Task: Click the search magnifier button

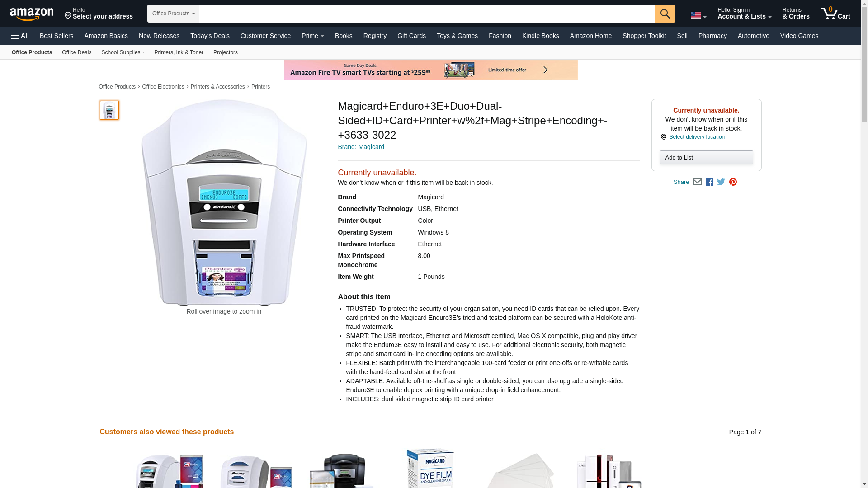Action: point(665,14)
